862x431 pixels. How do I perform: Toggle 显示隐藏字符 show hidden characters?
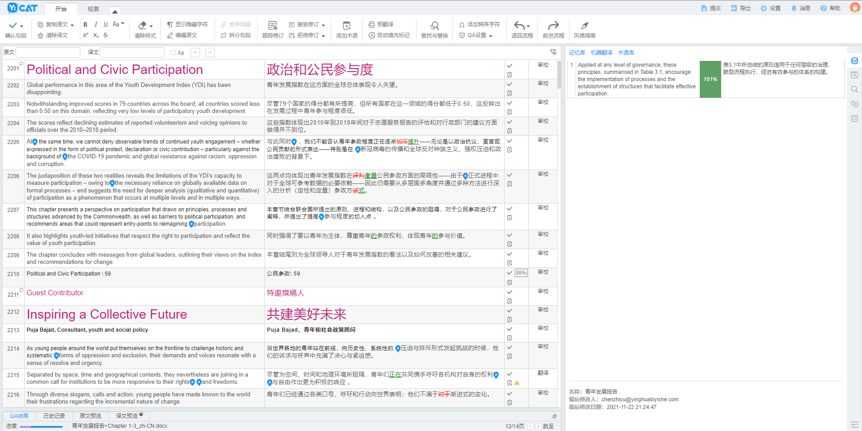coord(187,25)
